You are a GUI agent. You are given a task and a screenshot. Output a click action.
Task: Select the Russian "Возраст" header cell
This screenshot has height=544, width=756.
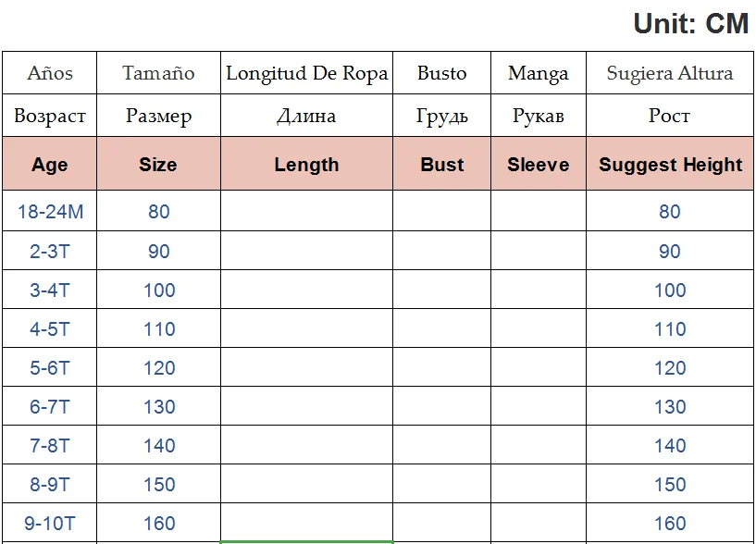(x=50, y=117)
